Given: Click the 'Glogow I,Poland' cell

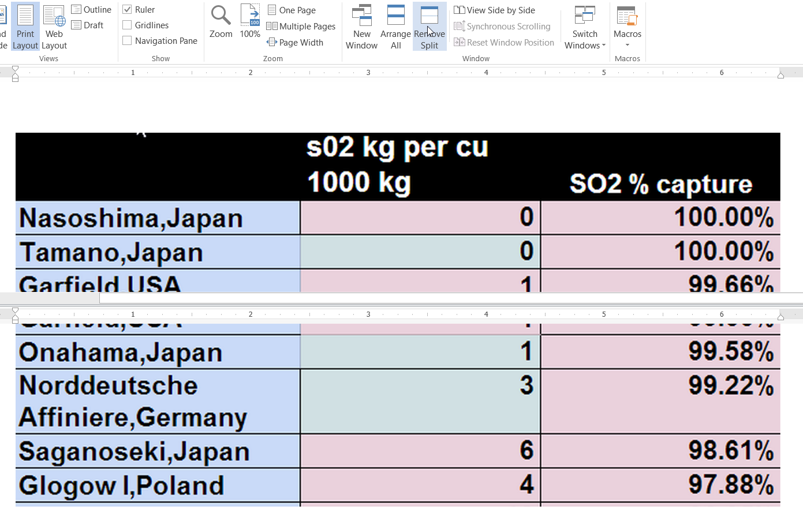Looking at the screenshot, I should [x=158, y=485].
